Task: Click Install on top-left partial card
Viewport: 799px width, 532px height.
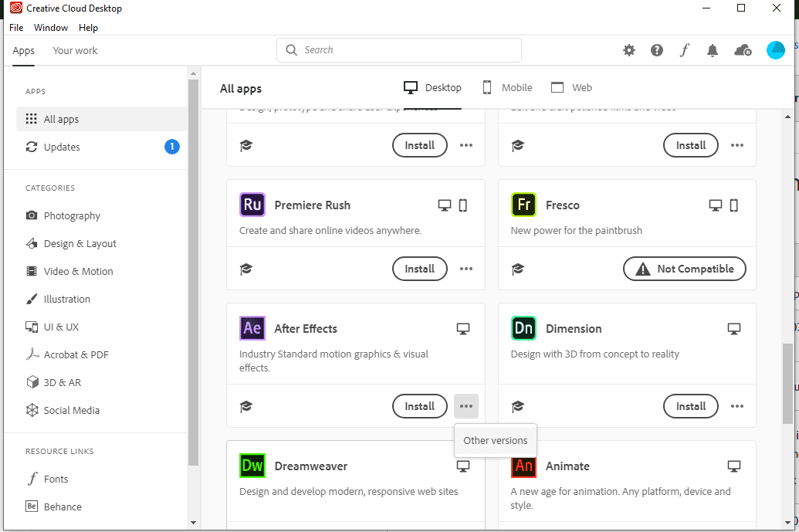Action: (x=419, y=145)
